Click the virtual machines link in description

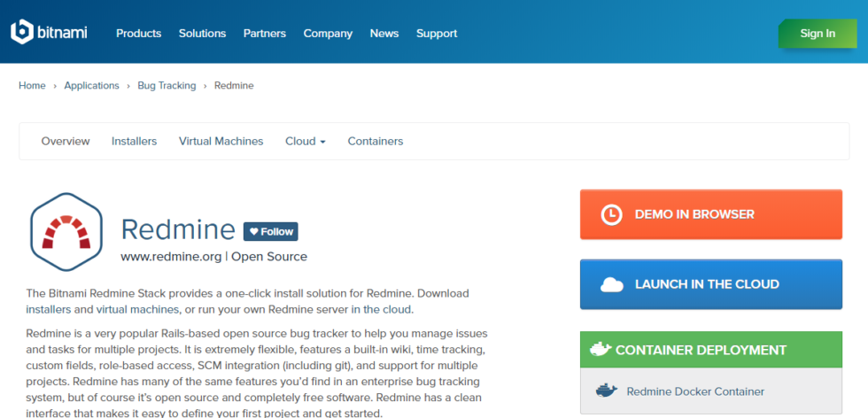pos(137,309)
